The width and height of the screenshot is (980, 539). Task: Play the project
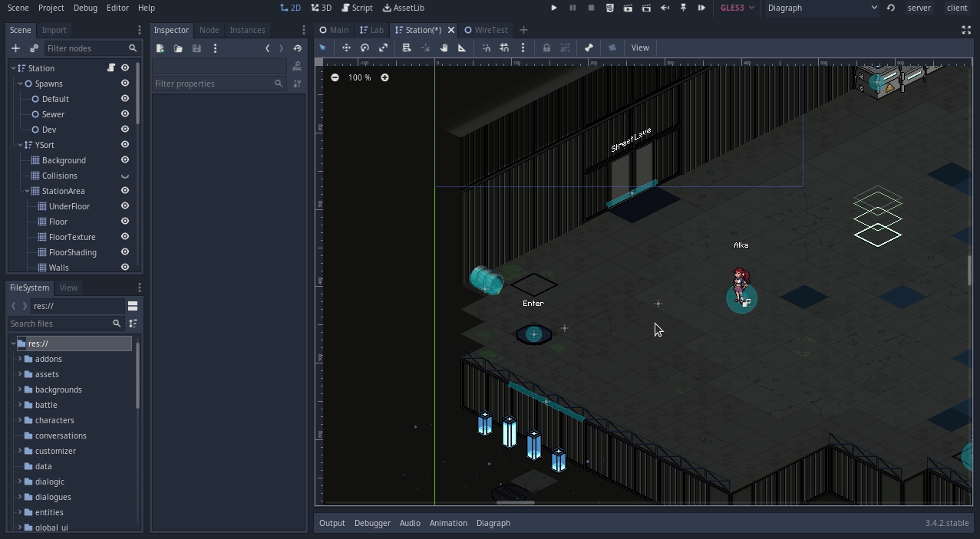(x=554, y=8)
